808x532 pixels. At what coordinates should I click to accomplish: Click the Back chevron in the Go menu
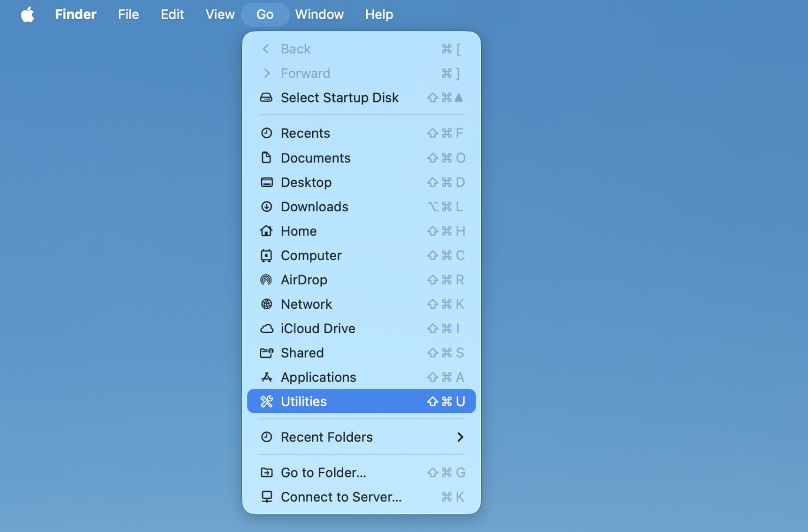(266, 48)
